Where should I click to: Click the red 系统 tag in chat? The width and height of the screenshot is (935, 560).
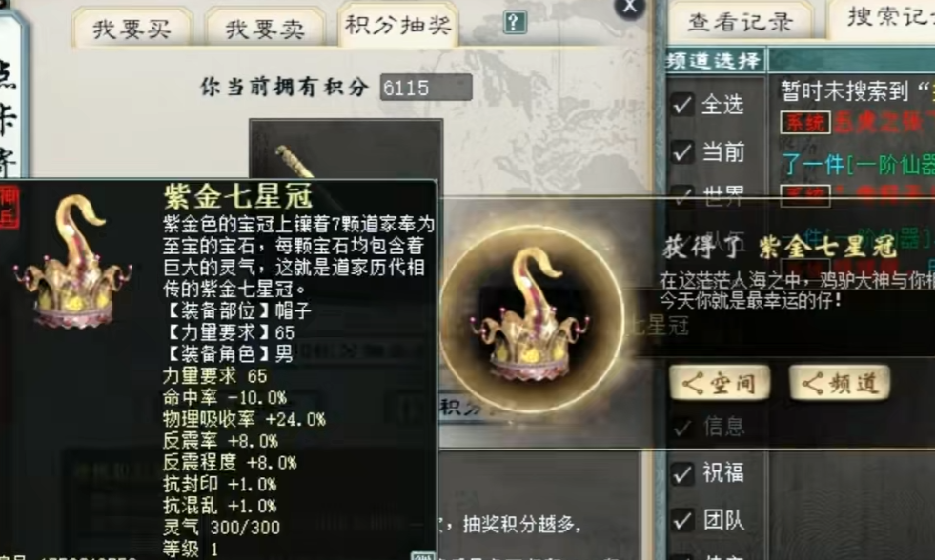pyautogui.click(x=805, y=123)
